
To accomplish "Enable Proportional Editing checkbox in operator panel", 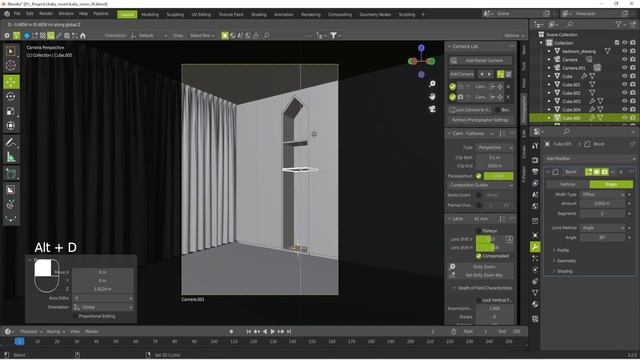I will coord(75,316).
